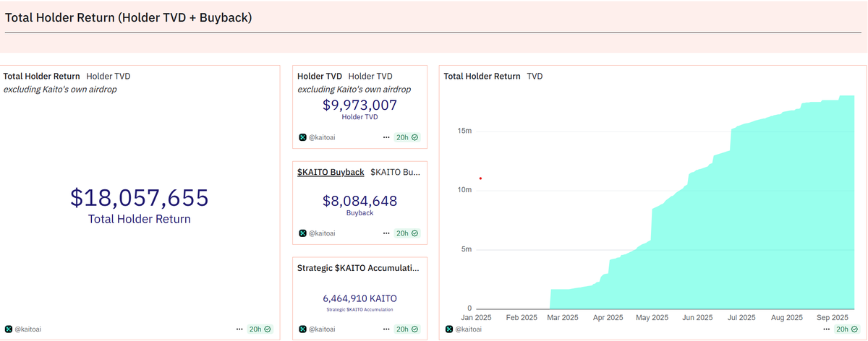Click excluding Kaito's own airdrop note in Holder TVD panel

tap(354, 90)
